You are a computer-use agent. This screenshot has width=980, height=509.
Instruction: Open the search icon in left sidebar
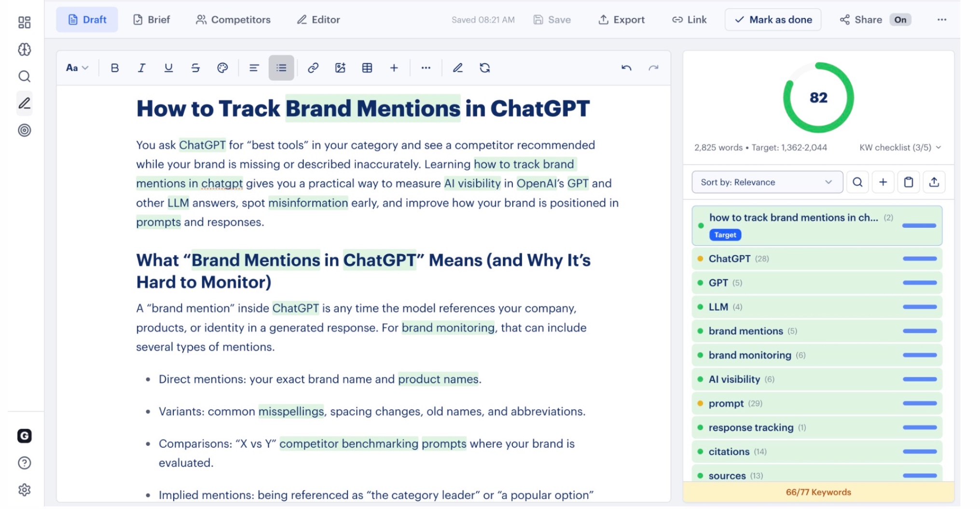pyautogui.click(x=24, y=77)
